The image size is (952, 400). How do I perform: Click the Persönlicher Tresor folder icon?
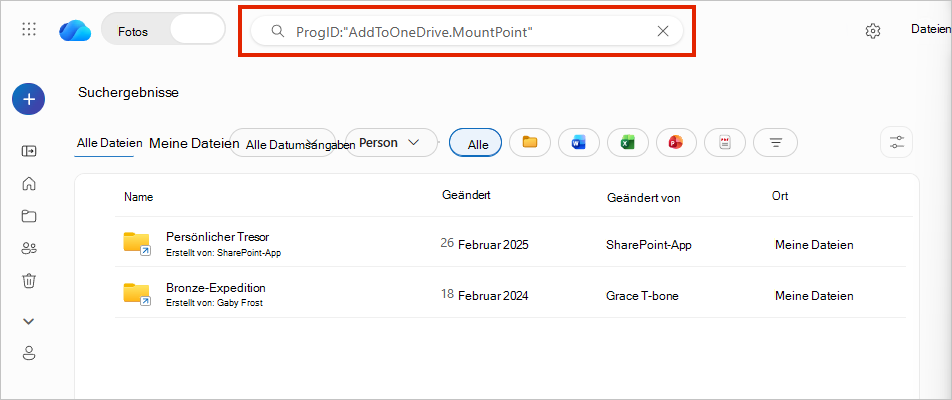click(137, 243)
